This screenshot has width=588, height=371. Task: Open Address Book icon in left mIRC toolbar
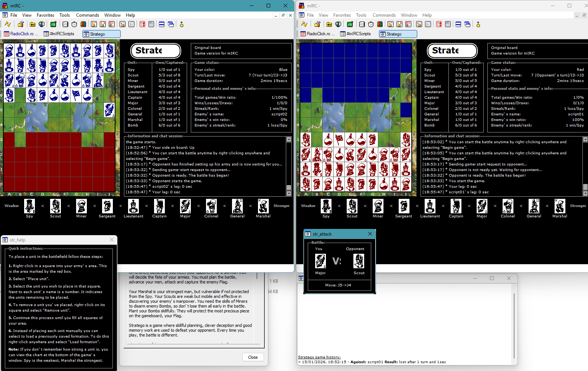tap(65, 24)
